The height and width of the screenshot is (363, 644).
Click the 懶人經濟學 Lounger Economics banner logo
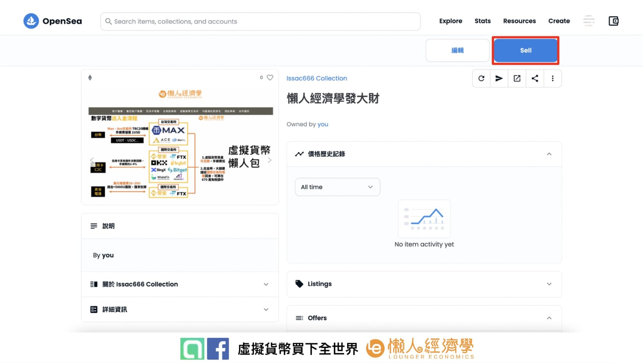pyautogui.click(x=420, y=349)
